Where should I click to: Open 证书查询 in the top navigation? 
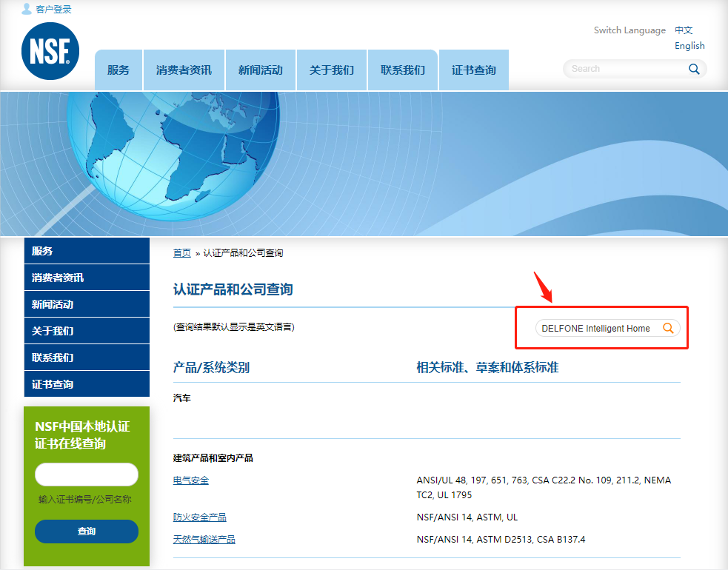click(x=474, y=70)
